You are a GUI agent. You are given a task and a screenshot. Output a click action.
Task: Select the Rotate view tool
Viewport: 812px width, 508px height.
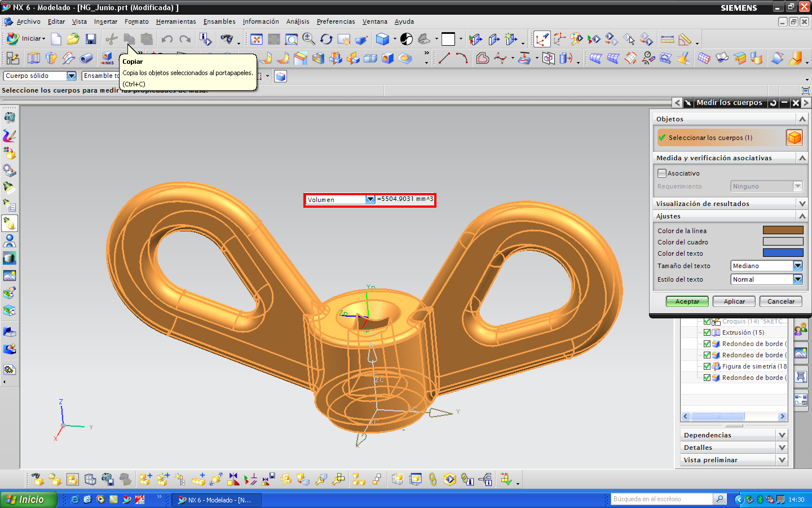326,39
